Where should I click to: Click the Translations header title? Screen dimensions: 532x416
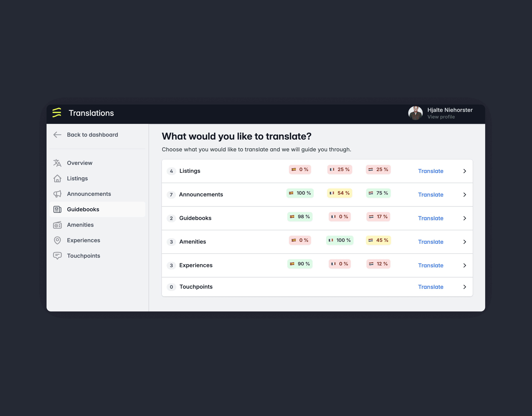coord(91,113)
